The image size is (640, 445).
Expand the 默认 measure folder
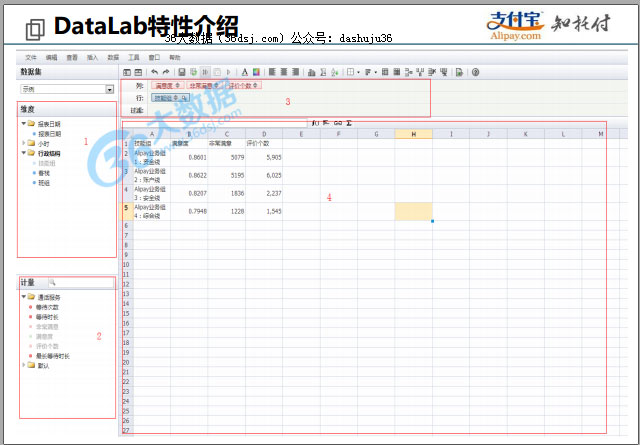pyautogui.click(x=24, y=365)
